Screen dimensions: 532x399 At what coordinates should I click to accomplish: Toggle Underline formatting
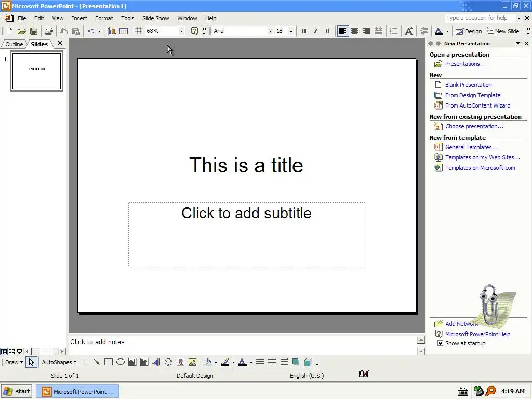tap(327, 31)
